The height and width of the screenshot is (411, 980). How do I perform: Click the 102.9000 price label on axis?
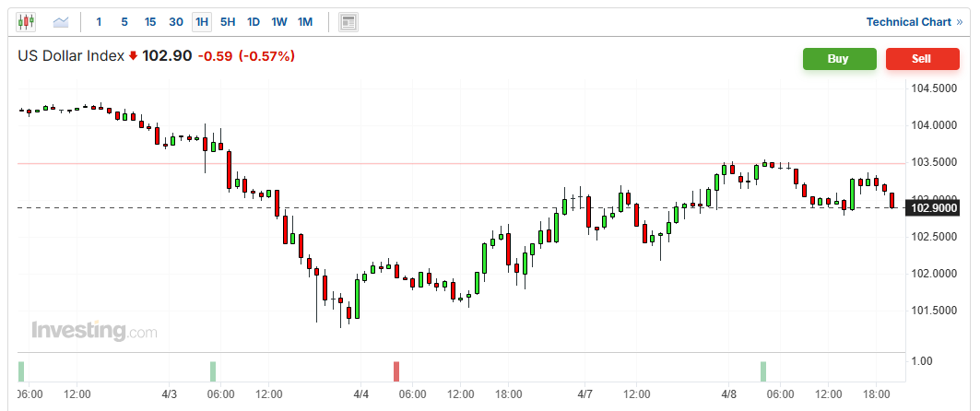934,208
